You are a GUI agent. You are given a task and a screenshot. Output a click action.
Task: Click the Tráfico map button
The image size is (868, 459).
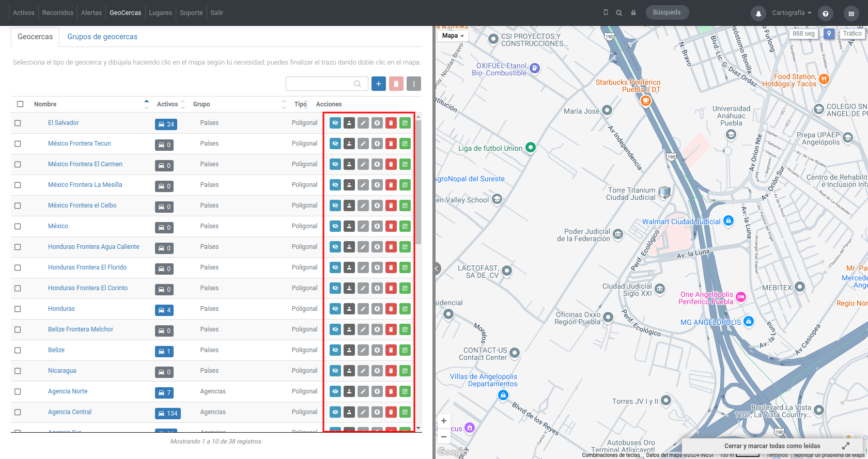coord(852,34)
